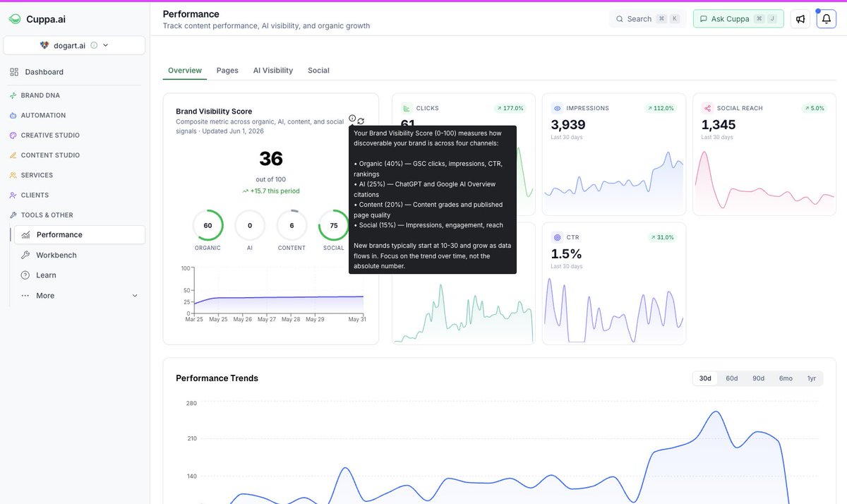Click the 177.0% clicks growth badge
Viewport: 847px width, 504px height.
coord(510,109)
